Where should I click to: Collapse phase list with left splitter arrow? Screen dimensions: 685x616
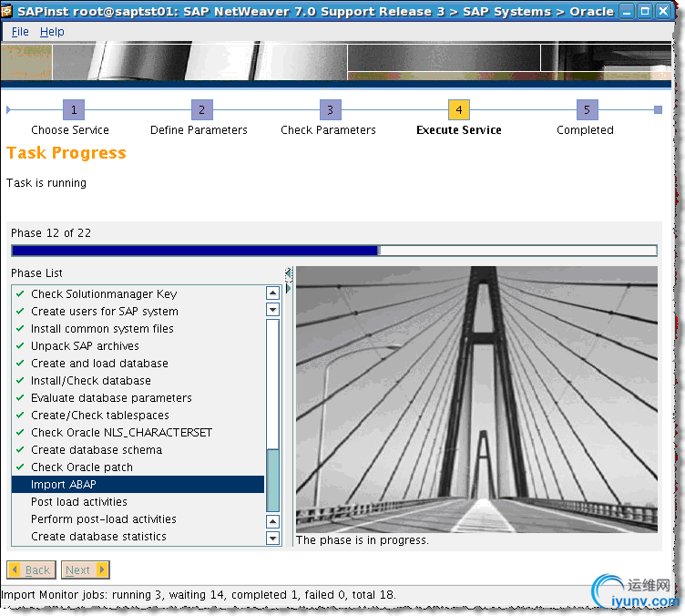point(289,273)
